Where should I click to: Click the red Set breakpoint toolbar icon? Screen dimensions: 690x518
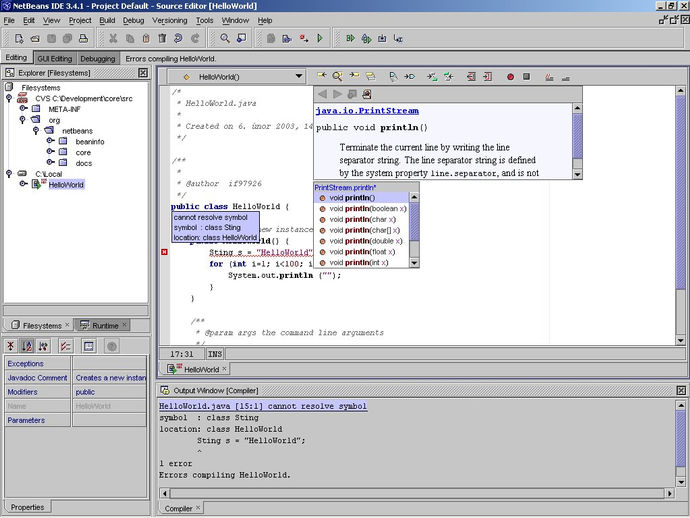[304, 39]
